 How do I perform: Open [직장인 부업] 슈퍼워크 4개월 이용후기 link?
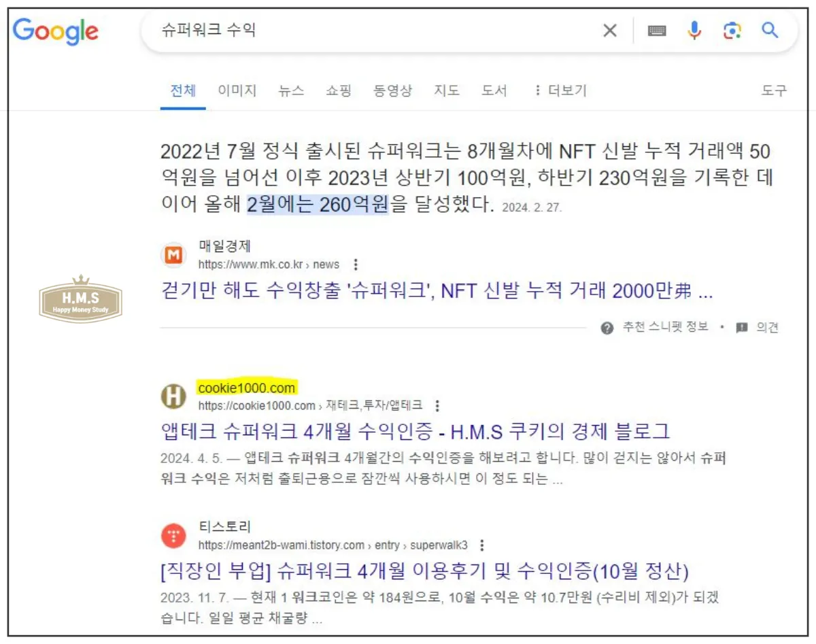(425, 571)
